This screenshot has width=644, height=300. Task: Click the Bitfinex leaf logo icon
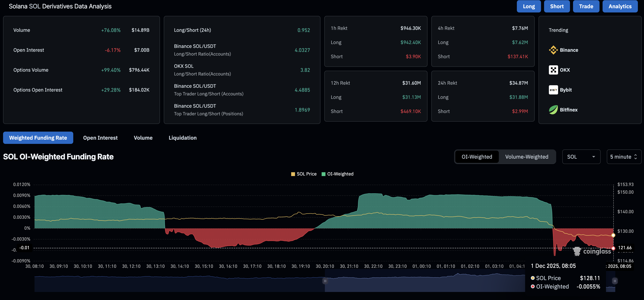553,110
